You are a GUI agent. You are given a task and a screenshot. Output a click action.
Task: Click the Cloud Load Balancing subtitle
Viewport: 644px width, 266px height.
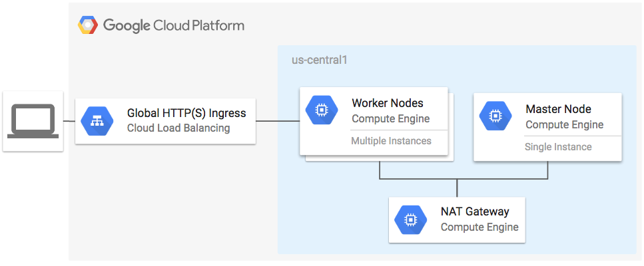pyautogui.click(x=178, y=128)
